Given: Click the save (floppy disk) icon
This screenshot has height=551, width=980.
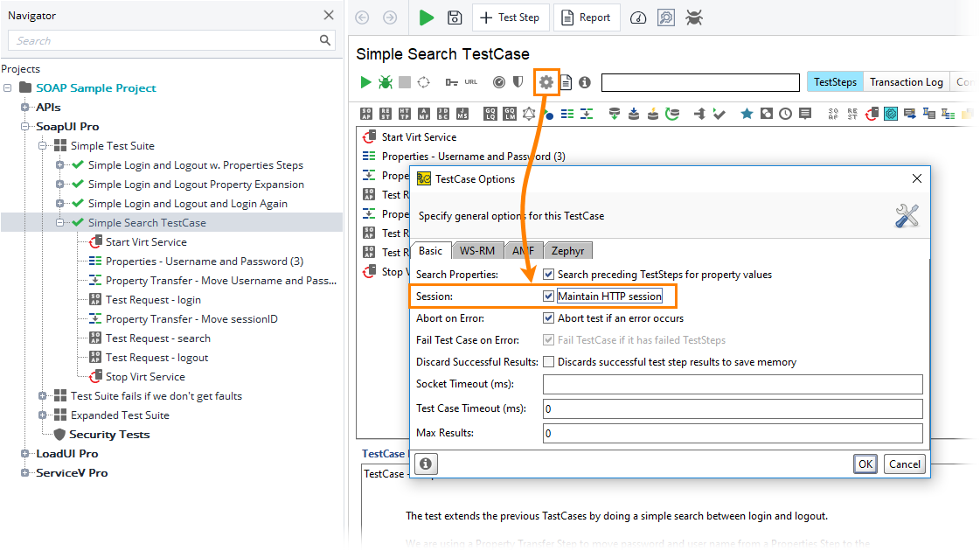Looking at the screenshot, I should pyautogui.click(x=455, y=17).
